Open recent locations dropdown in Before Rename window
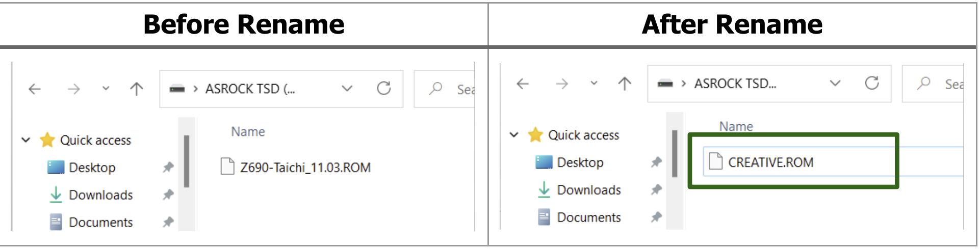Screen dimensions: 980x250 (106, 89)
